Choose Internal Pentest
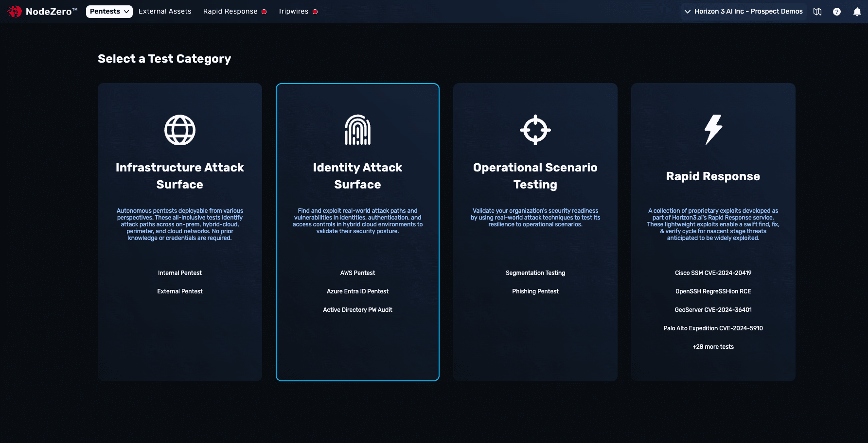Viewport: 868px width, 443px height. 180,273
